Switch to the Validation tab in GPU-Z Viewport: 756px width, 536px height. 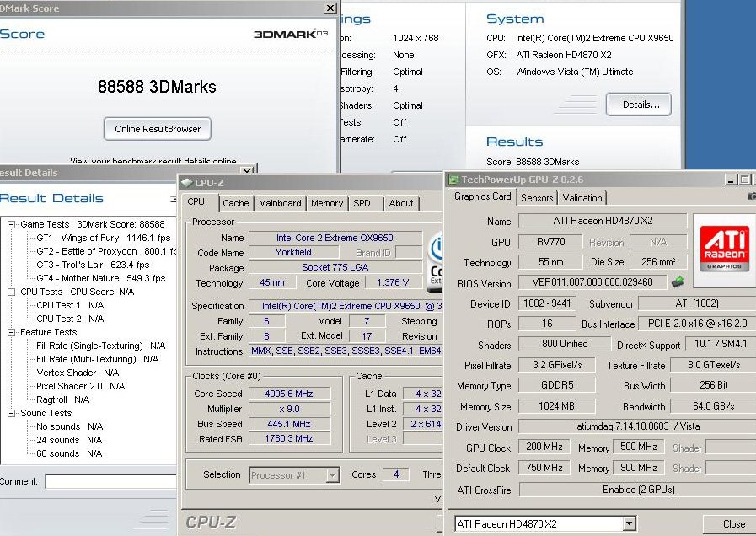582,198
